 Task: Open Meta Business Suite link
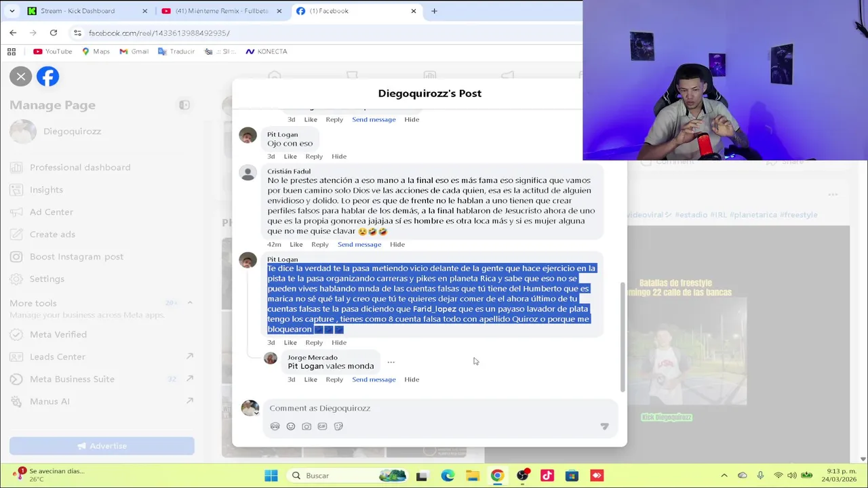[x=72, y=380]
